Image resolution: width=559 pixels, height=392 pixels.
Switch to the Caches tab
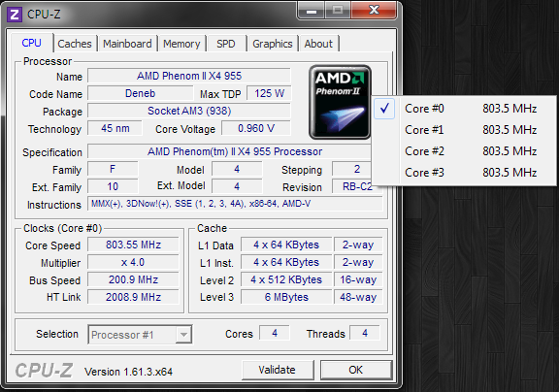(75, 44)
